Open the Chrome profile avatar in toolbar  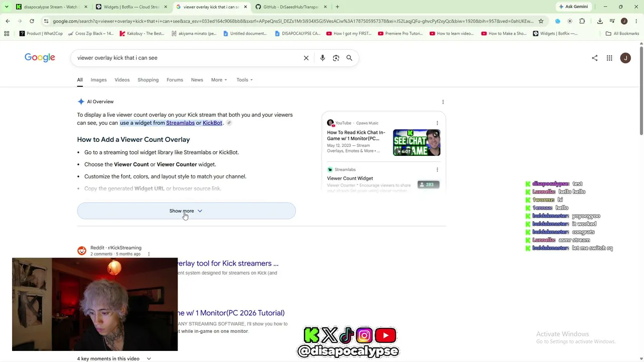click(624, 21)
